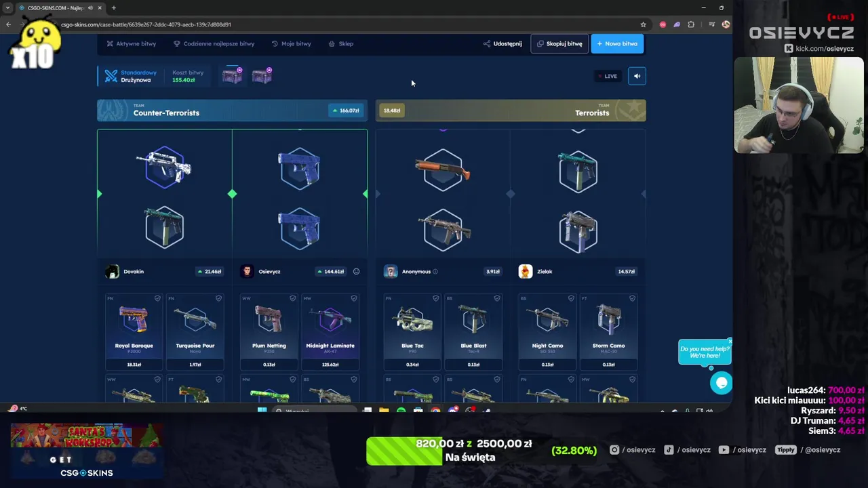Open the Windows Start menu
Viewport: 868px width, 488px height.
click(x=262, y=411)
